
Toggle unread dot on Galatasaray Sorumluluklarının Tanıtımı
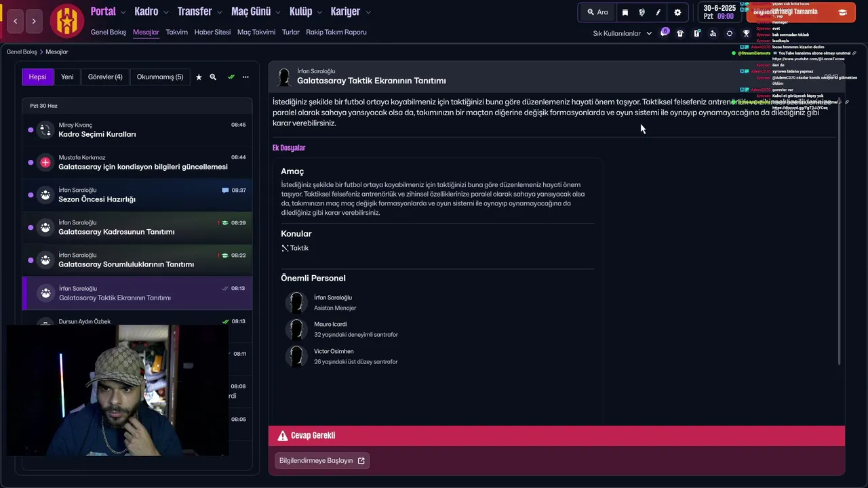(x=31, y=260)
